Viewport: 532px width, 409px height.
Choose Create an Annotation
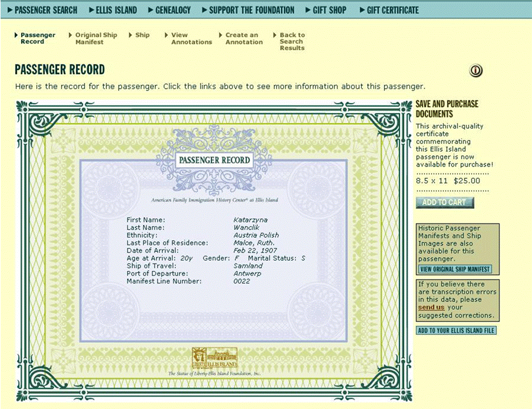(241, 38)
